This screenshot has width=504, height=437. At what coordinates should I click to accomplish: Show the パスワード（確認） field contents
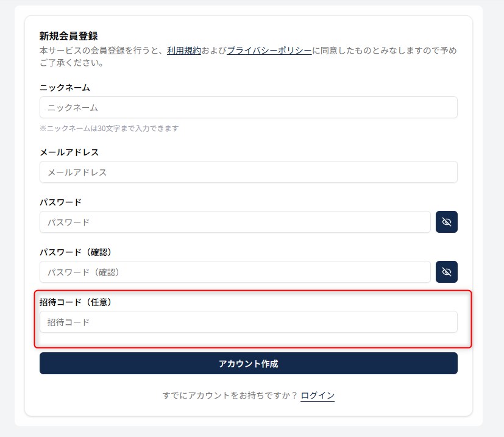click(x=446, y=272)
